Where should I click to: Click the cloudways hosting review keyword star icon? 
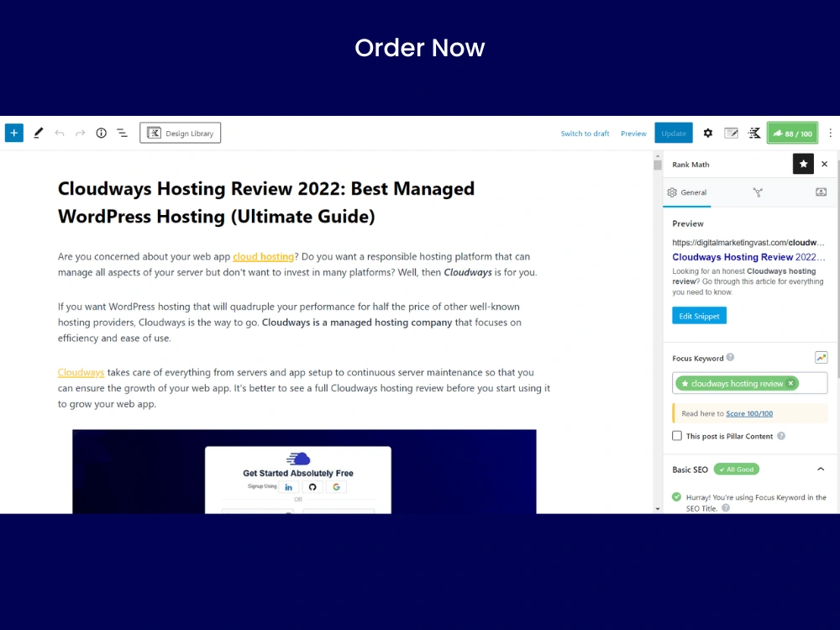[x=685, y=383]
